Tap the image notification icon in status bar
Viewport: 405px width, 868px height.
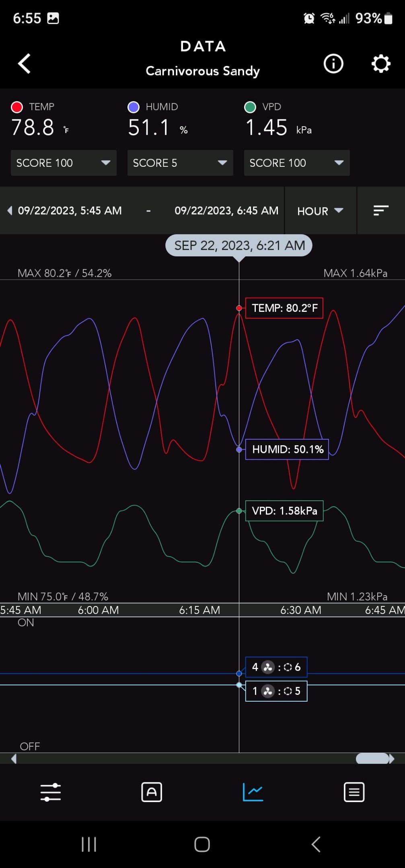pyautogui.click(x=53, y=18)
